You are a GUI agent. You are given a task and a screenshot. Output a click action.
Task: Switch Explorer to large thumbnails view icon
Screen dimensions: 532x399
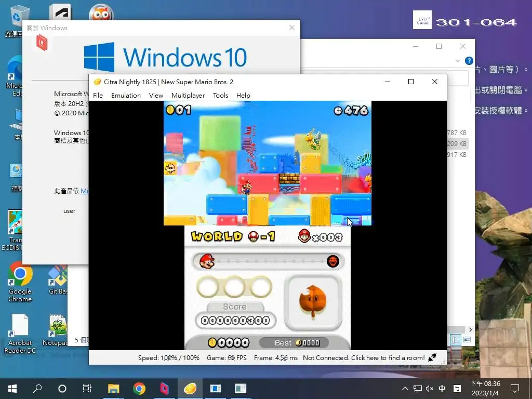[x=467, y=339]
